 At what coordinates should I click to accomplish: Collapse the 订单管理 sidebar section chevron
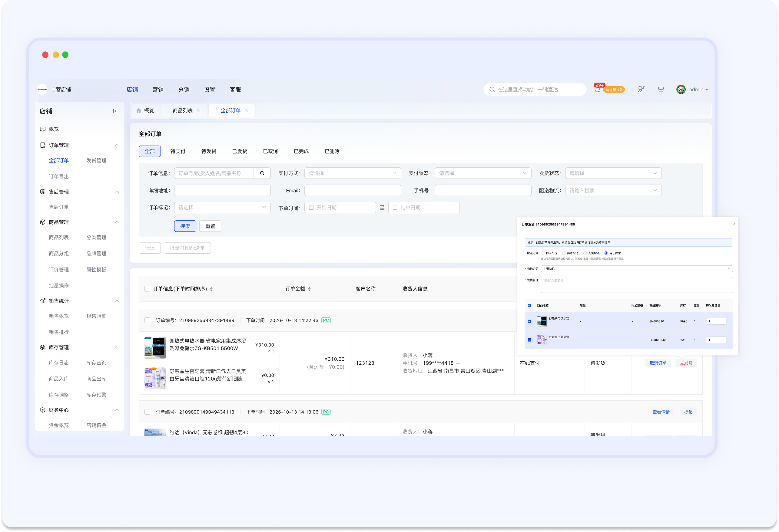[117, 145]
